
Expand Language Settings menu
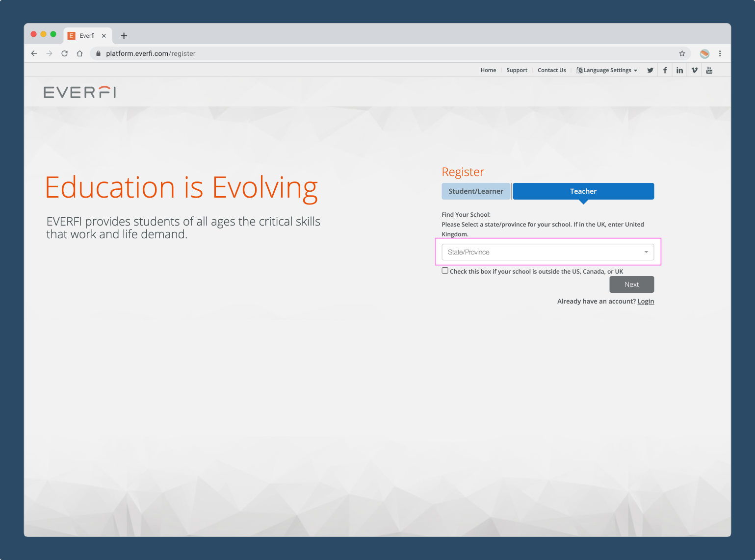coord(607,70)
